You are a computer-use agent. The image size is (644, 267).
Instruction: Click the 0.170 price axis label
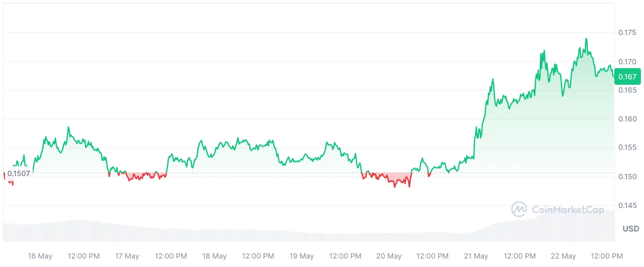(x=627, y=61)
